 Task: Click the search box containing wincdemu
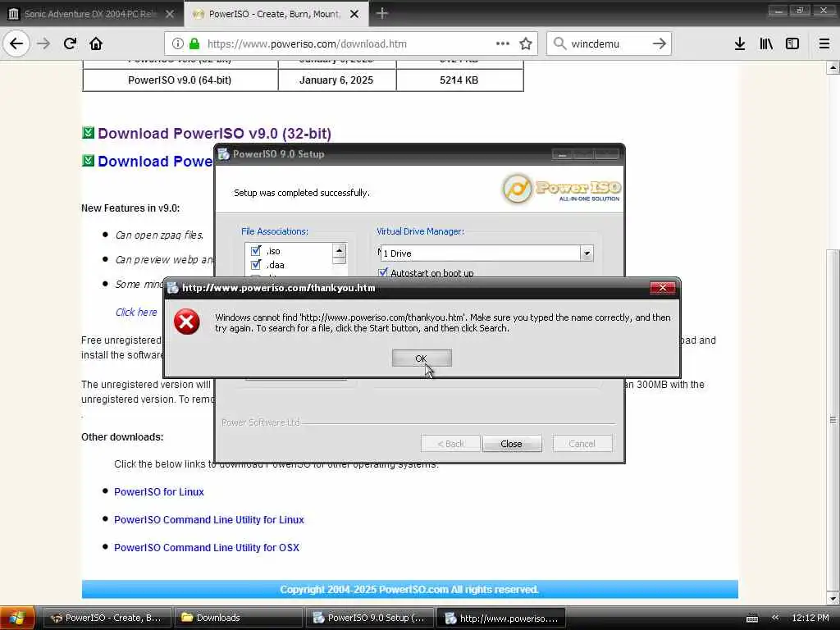pos(609,43)
